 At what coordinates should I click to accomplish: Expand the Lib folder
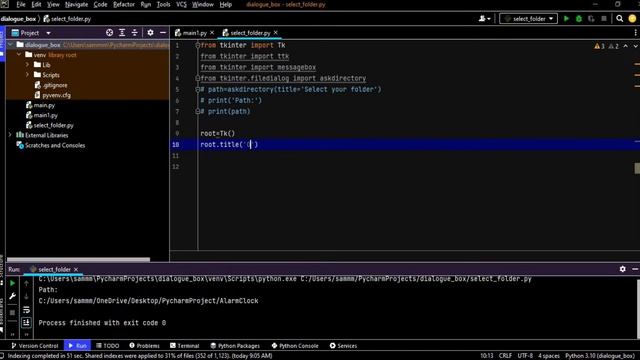point(28,64)
